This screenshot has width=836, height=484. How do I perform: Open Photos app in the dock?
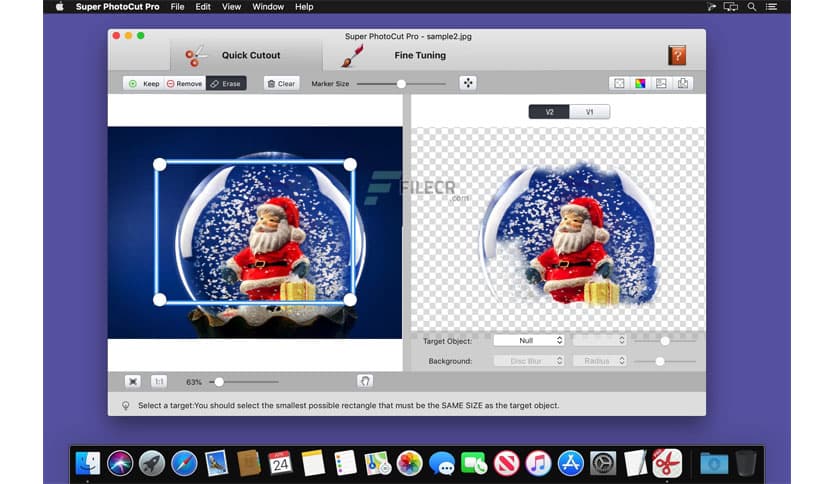(409, 463)
